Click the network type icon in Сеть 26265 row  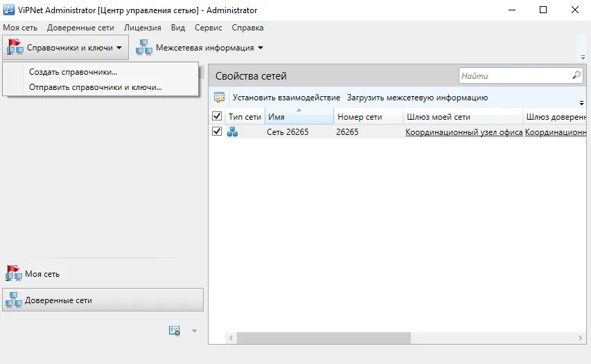(233, 131)
